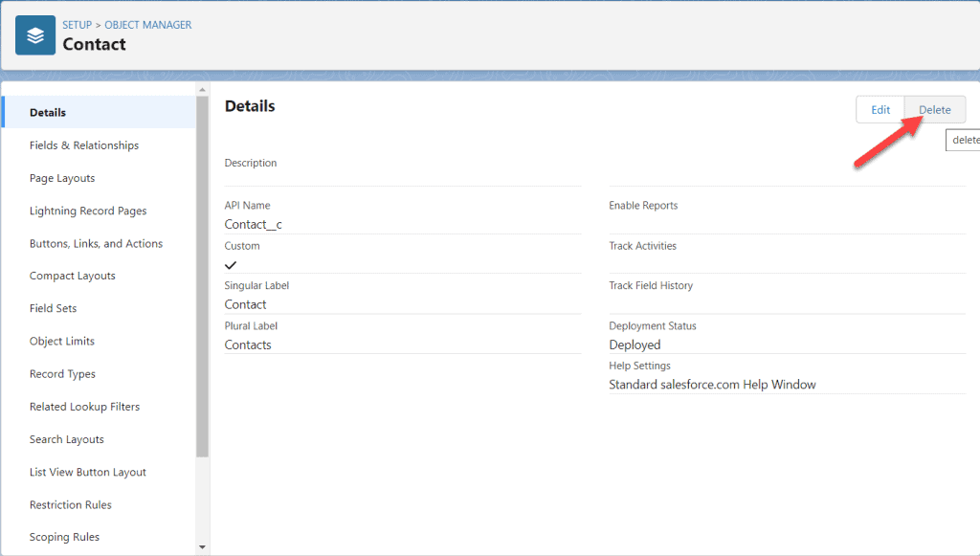Viewport: 980px width, 556px height.
Task: Select Record Types
Action: [x=62, y=373]
